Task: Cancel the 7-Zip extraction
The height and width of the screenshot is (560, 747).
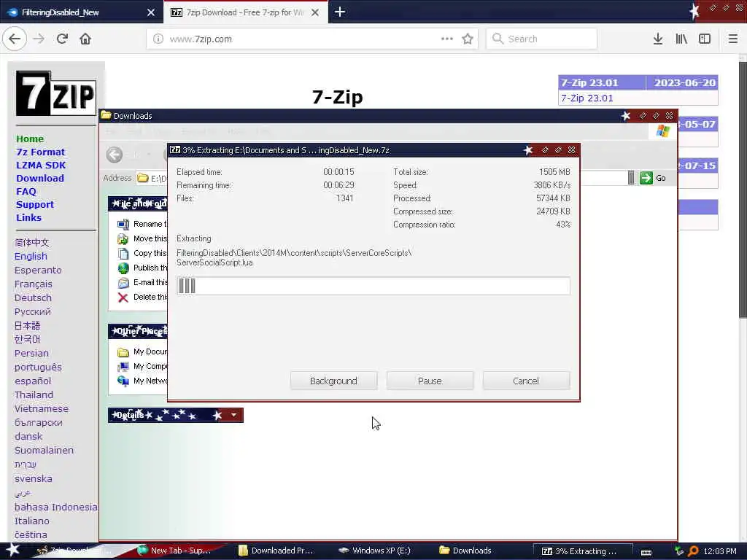Action: tap(526, 381)
